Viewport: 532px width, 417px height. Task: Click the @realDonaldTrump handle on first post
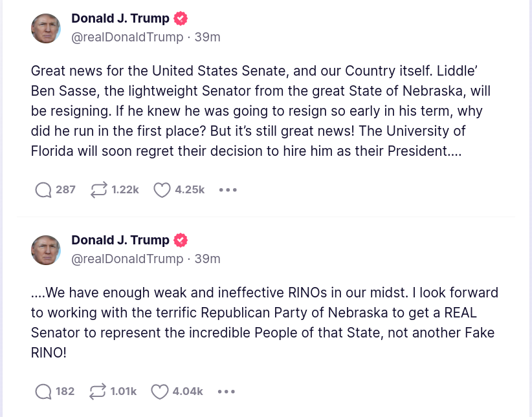click(127, 37)
